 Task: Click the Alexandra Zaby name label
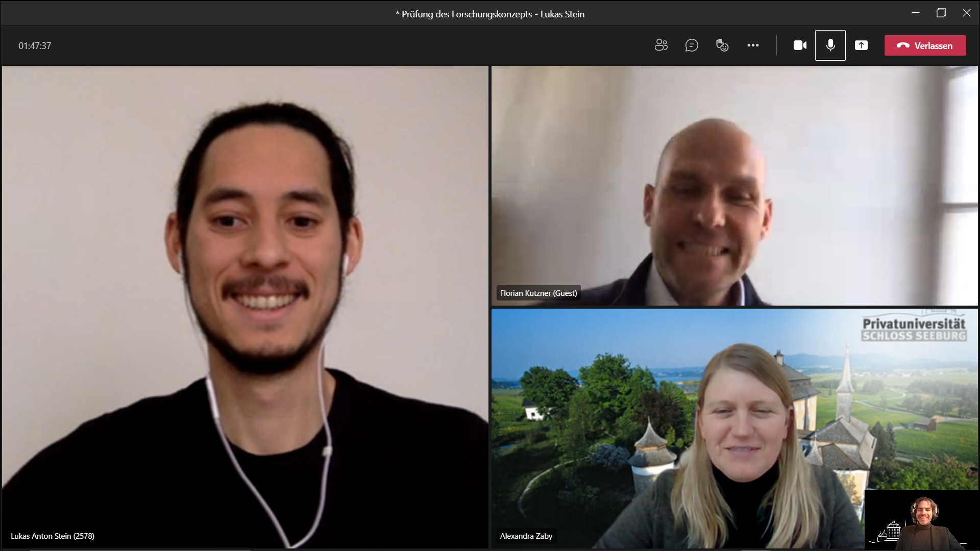pos(526,536)
